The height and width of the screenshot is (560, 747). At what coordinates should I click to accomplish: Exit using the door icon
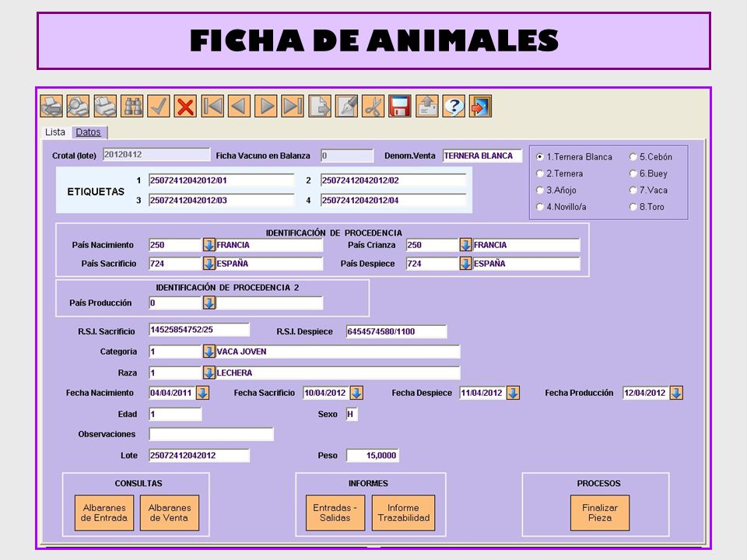pyautogui.click(x=480, y=107)
